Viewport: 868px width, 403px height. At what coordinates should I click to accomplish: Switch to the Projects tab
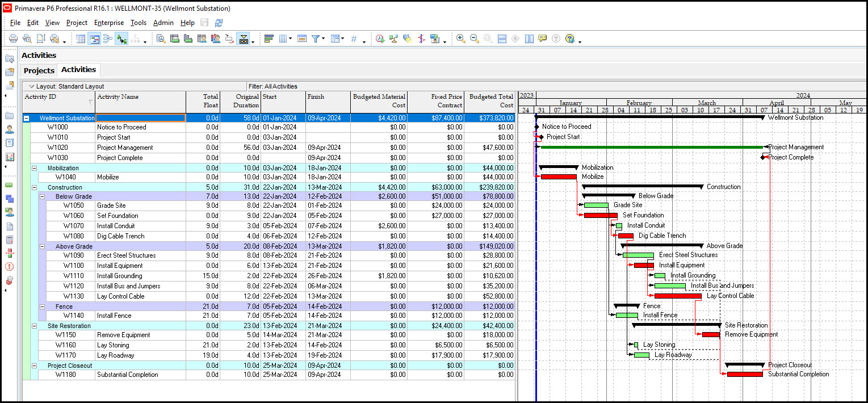coord(39,70)
